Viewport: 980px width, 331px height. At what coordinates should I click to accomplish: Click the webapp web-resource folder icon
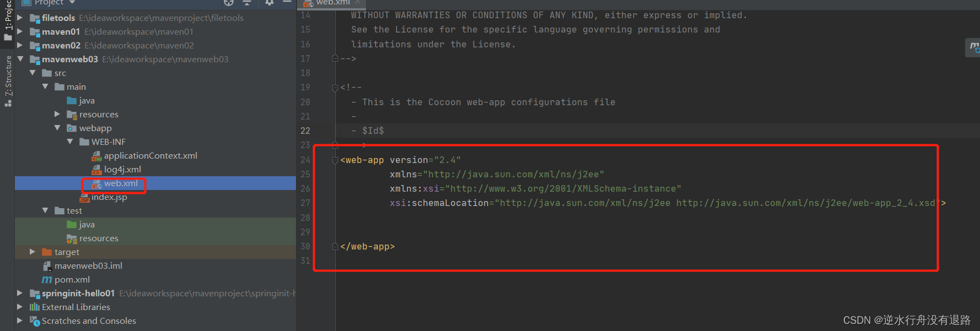pyautogui.click(x=72, y=128)
